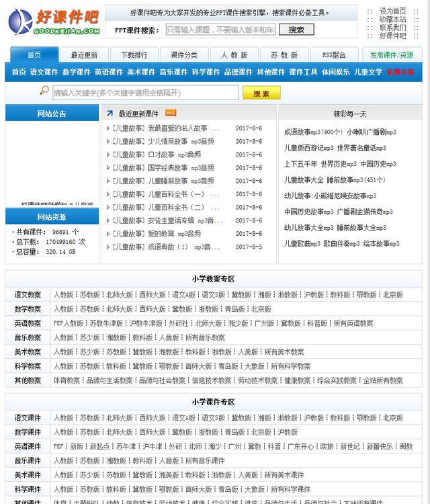Viewport: 430px width, 504px height.
Task: Click 所有美术课件 link
Action: [284, 474]
